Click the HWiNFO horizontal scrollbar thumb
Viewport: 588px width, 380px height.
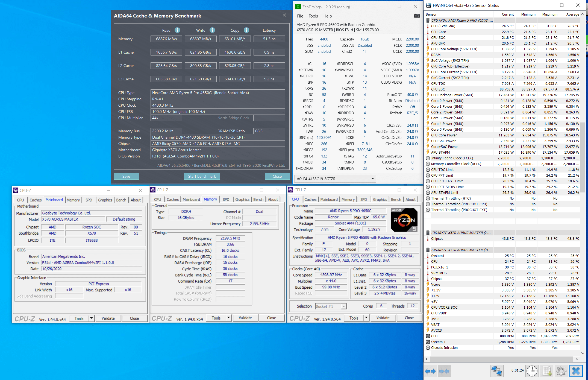pos(501,359)
